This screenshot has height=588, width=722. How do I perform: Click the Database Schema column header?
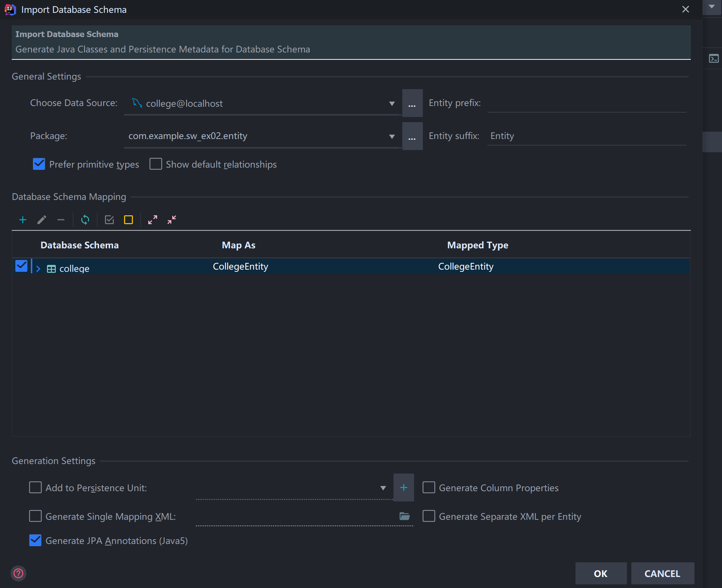pyautogui.click(x=80, y=245)
